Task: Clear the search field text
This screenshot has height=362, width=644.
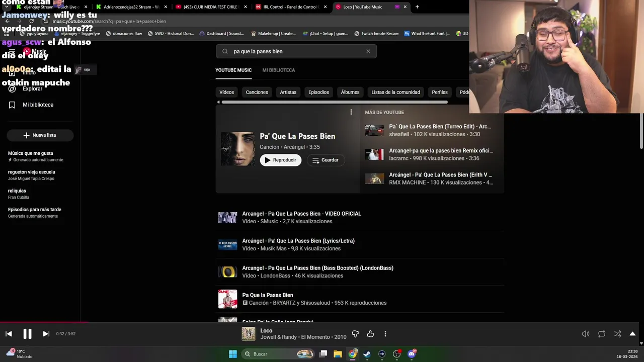Action: [368, 51]
